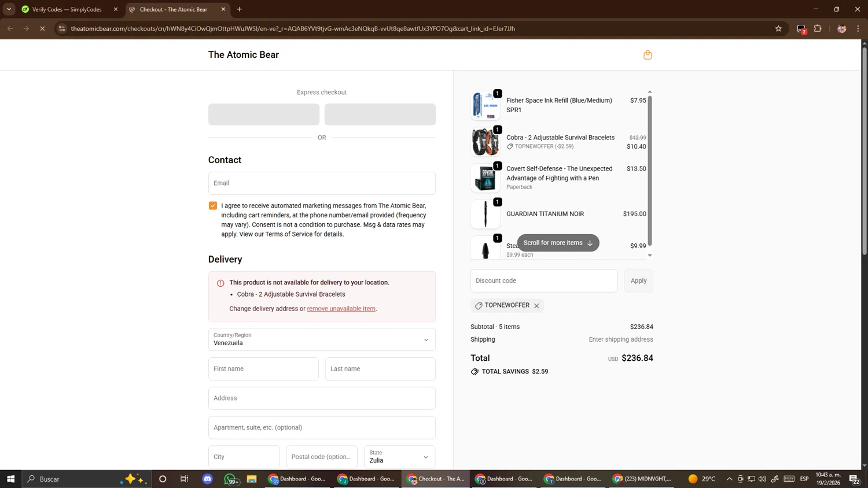Focus the Last name field

(x=380, y=369)
